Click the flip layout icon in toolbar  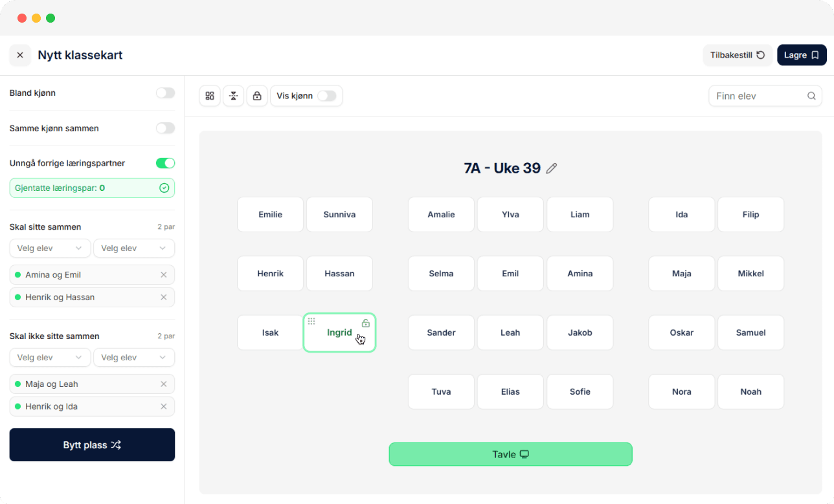[x=233, y=96]
